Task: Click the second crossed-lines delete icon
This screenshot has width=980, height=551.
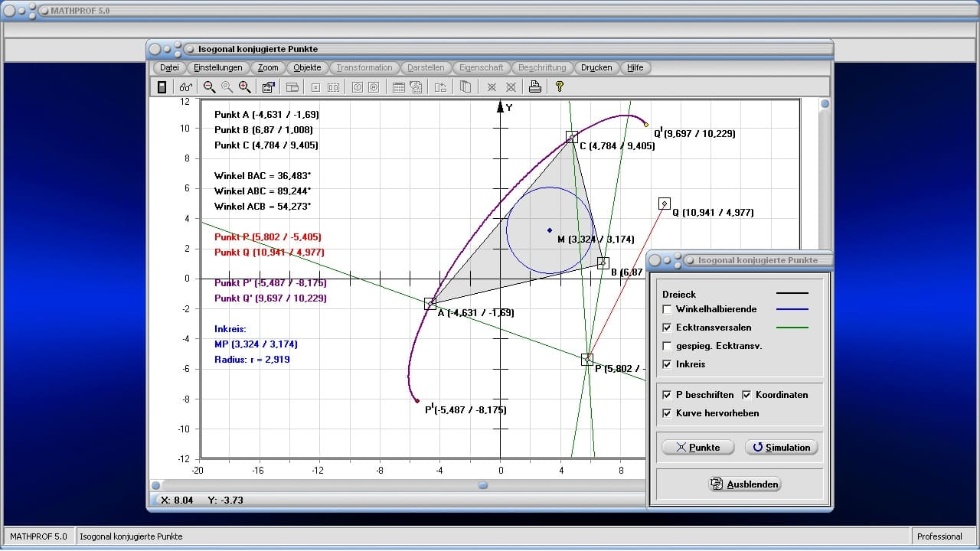Action: pos(511,87)
